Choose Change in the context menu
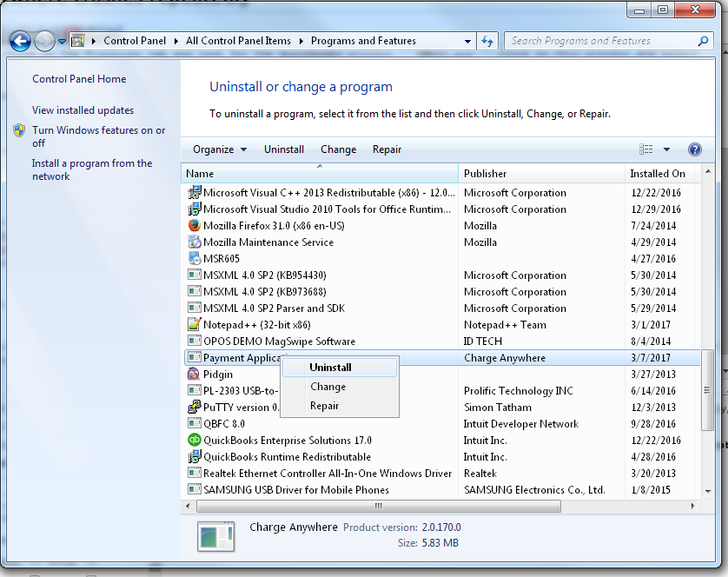Viewport: 728px width, 577px height. click(x=328, y=387)
